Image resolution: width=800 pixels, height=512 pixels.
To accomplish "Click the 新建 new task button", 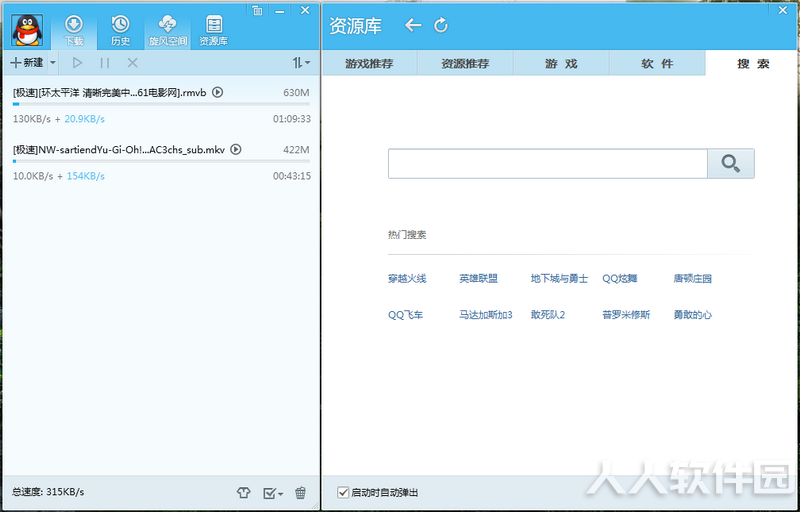I will 27,63.
